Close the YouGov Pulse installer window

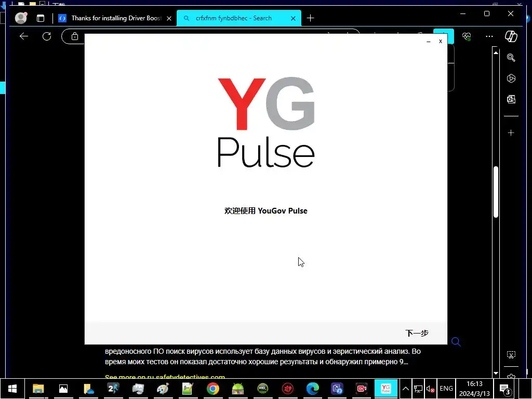tap(441, 41)
